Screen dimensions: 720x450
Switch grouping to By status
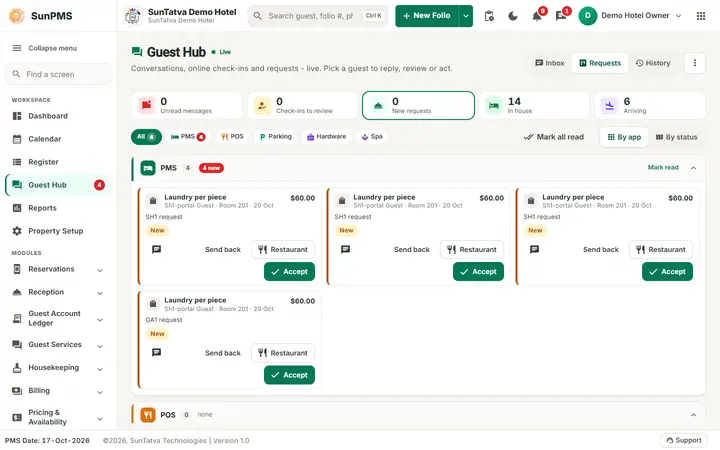pos(676,137)
